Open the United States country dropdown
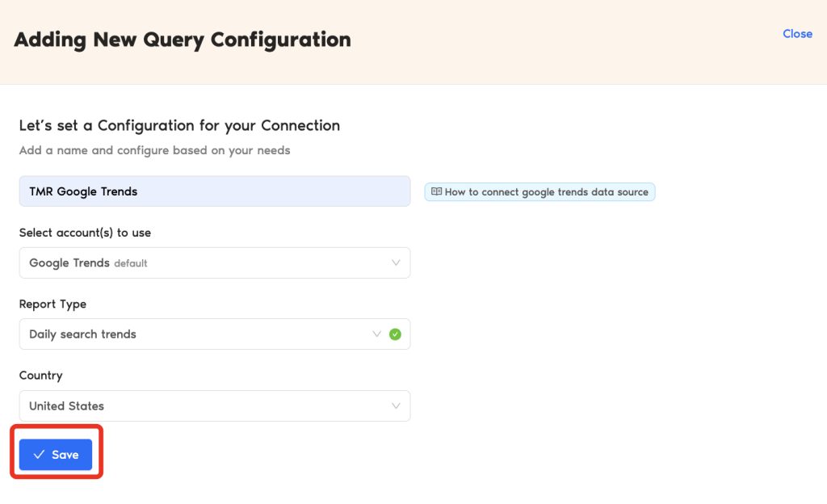The width and height of the screenshot is (827, 504). point(214,405)
